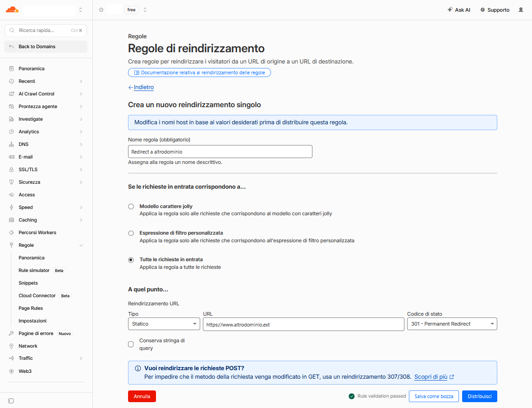Open the Rule simulator menu item

tap(34, 270)
